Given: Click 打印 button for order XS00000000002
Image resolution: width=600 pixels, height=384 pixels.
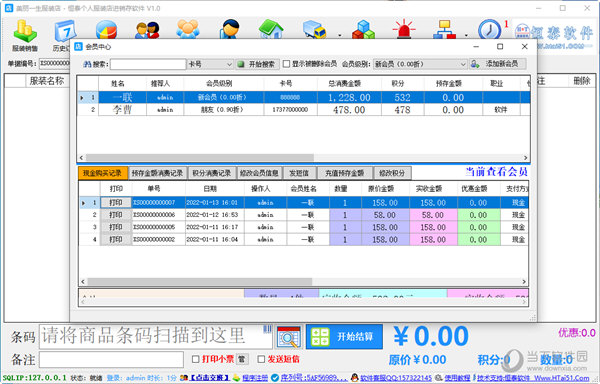Looking at the screenshot, I should tap(116, 239).
